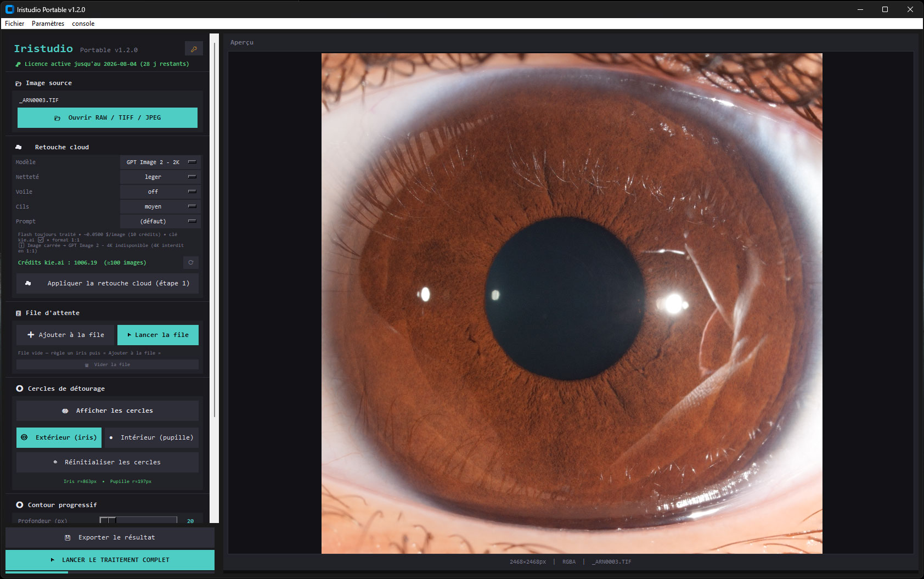This screenshot has height=579, width=924.
Task: Click the cloud icon beside Retouche cloud
Action: click(19, 147)
